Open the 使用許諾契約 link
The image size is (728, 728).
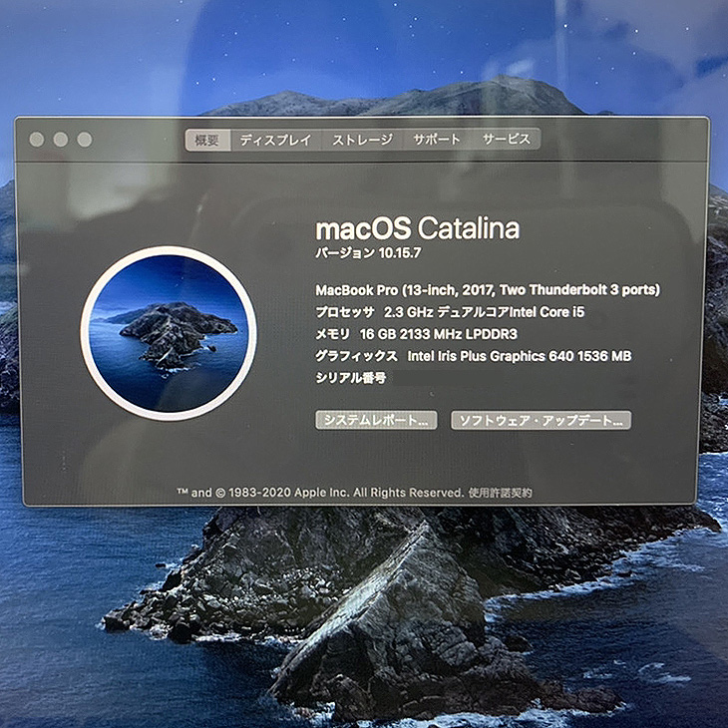[500, 492]
